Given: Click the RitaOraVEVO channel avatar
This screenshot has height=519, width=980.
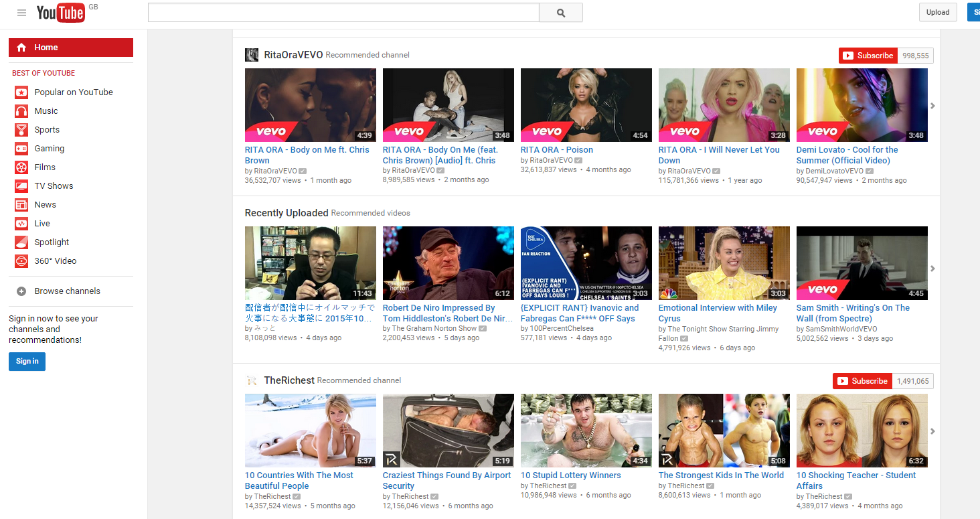Looking at the screenshot, I should [252, 55].
